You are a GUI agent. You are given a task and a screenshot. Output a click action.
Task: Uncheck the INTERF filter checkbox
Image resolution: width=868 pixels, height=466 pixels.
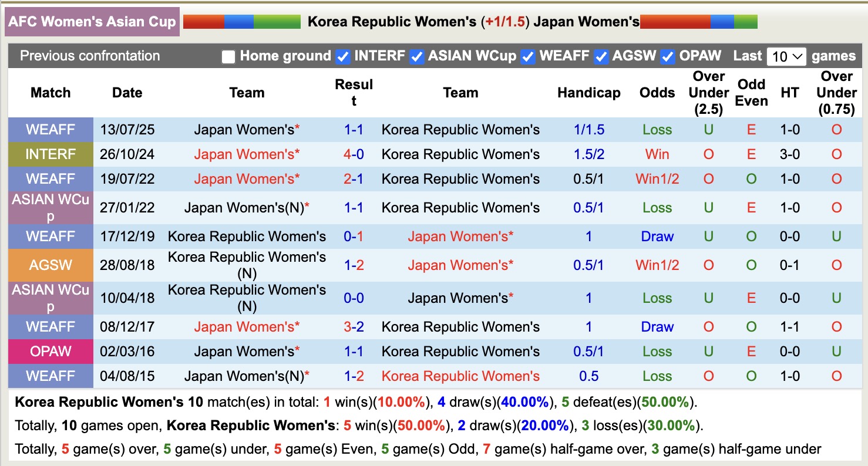[343, 57]
